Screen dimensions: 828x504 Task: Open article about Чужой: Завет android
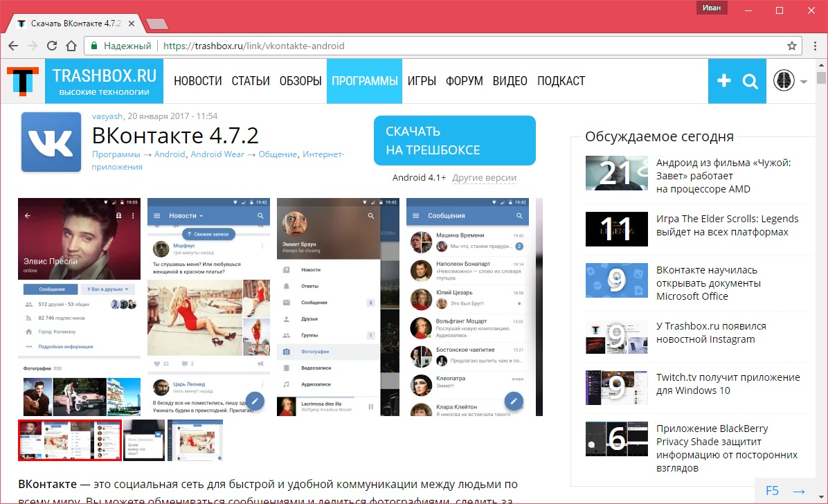pyautogui.click(x=723, y=176)
